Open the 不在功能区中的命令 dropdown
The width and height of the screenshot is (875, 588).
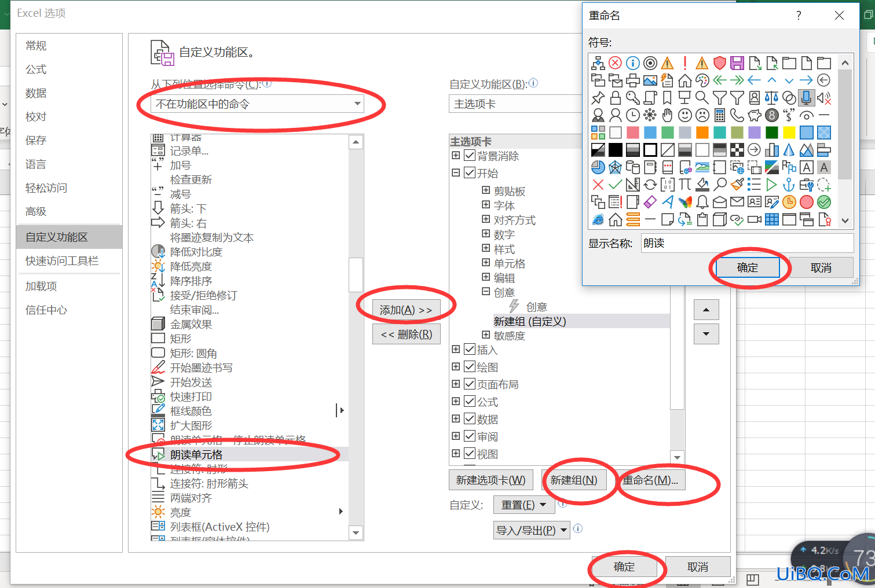(257, 104)
